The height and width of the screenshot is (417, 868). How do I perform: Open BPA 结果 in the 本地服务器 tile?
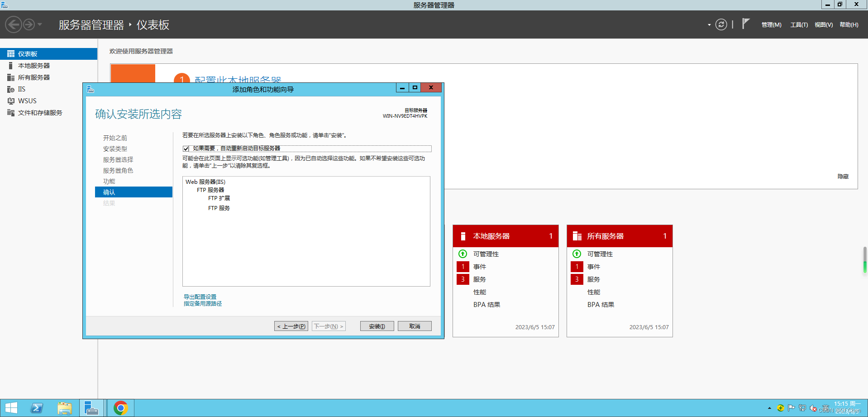click(x=487, y=305)
